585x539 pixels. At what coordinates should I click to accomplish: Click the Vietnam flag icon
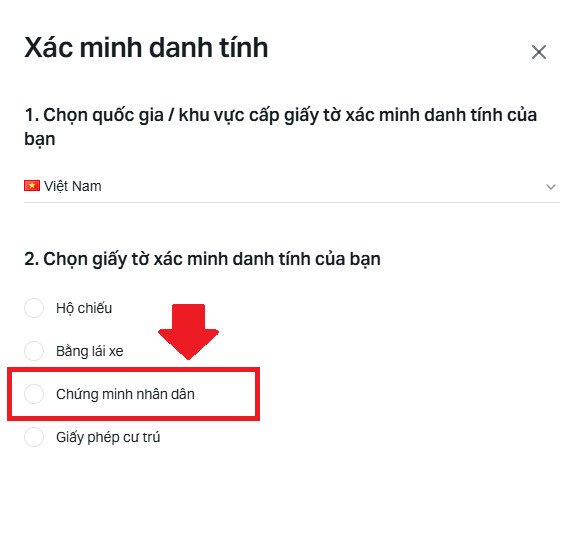pos(32,186)
